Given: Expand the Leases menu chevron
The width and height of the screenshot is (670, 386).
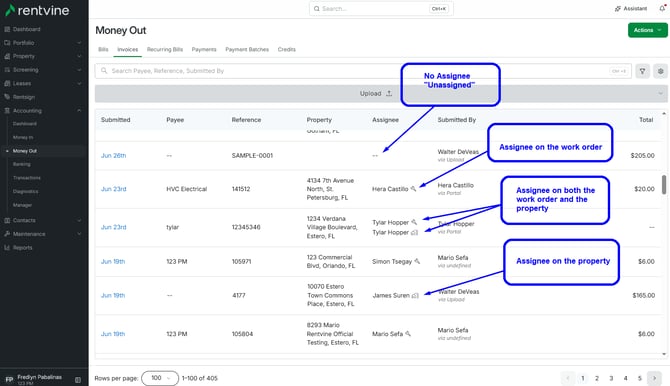Looking at the screenshot, I should pos(79,83).
